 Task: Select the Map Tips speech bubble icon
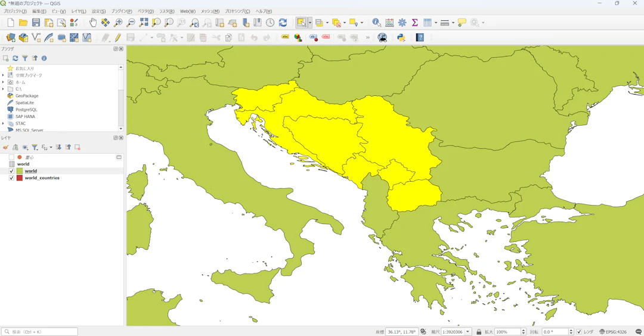click(x=462, y=23)
